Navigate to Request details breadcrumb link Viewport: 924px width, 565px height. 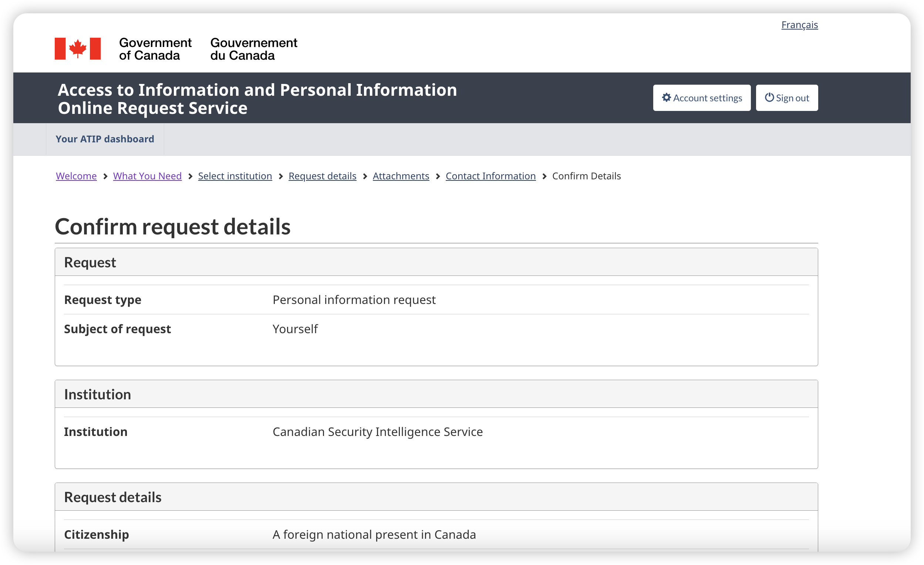coord(323,176)
